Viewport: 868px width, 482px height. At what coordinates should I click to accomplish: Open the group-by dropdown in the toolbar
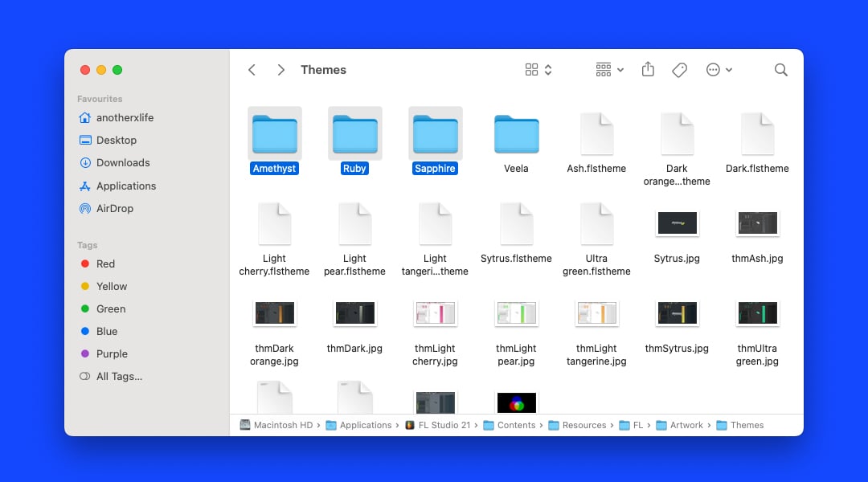(608, 70)
